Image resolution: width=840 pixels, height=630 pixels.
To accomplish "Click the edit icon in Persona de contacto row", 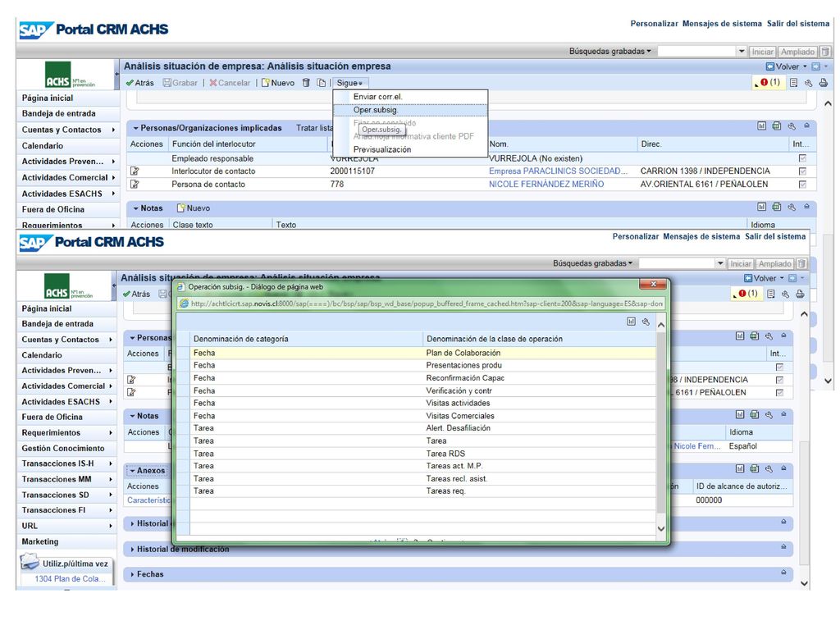I will [135, 184].
